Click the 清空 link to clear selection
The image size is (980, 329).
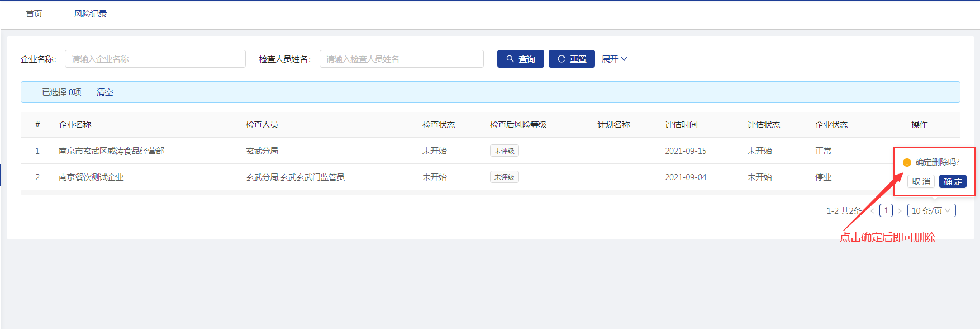click(104, 92)
